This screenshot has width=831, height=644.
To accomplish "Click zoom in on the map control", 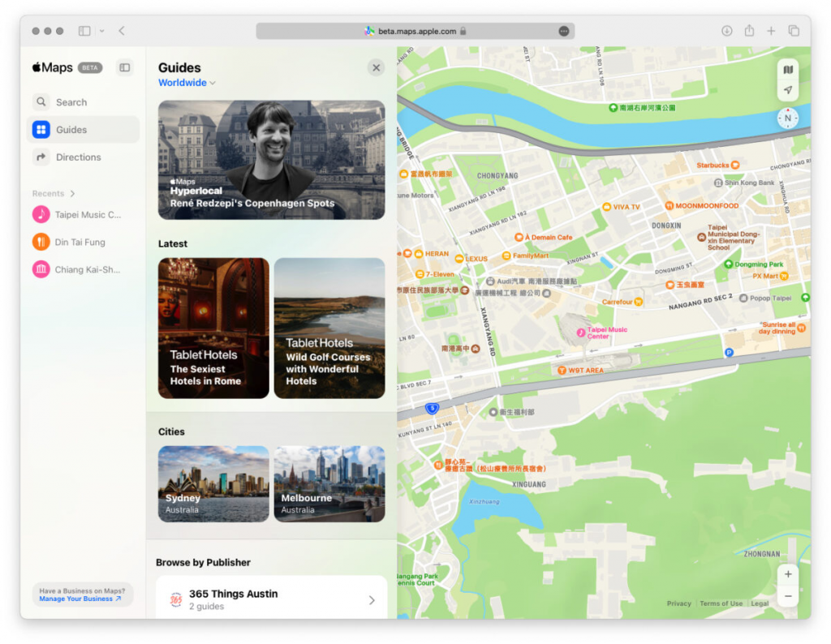I will (787, 574).
